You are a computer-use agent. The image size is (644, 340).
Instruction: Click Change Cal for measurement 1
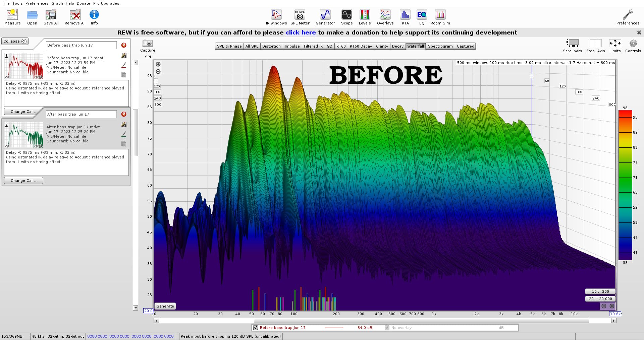pos(23,112)
